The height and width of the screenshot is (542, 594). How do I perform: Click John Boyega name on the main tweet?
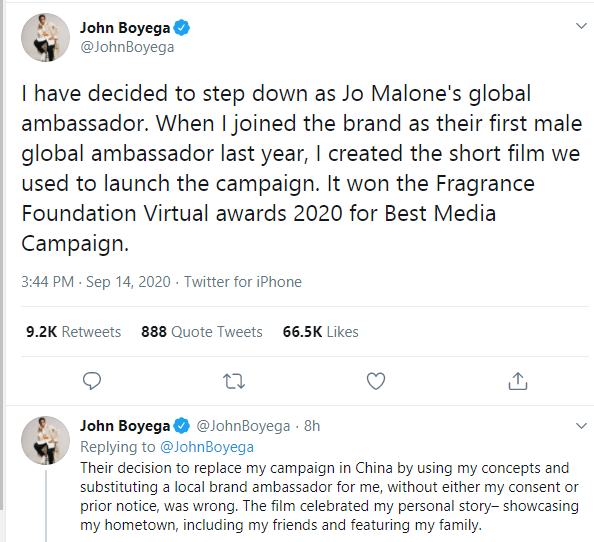click(x=125, y=28)
